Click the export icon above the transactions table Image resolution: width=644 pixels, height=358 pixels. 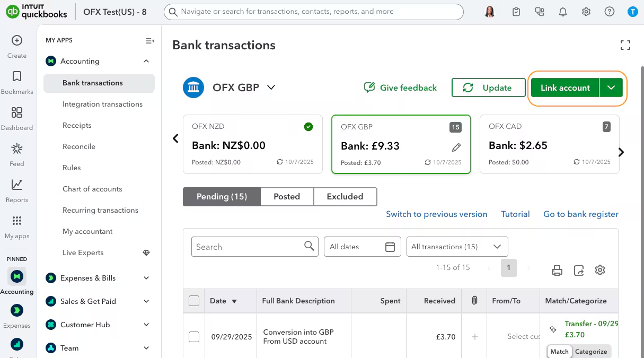click(579, 270)
